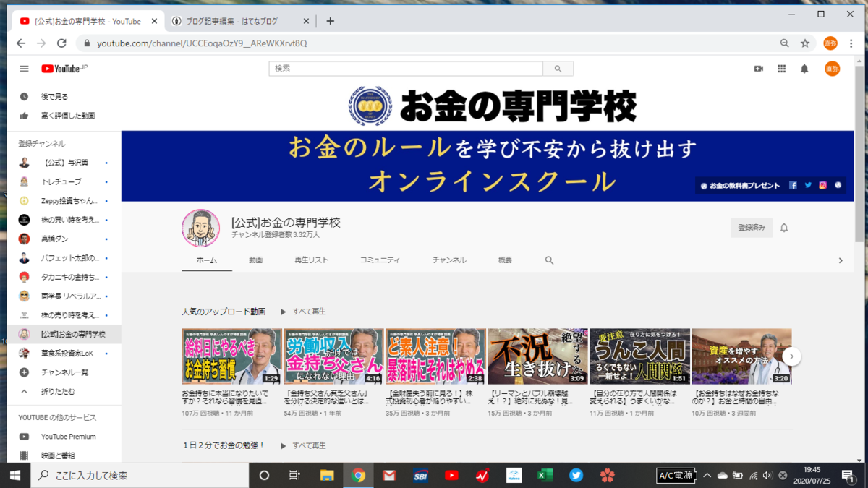
Task: Open YouTube Premium in sidebar
Action: click(x=69, y=437)
